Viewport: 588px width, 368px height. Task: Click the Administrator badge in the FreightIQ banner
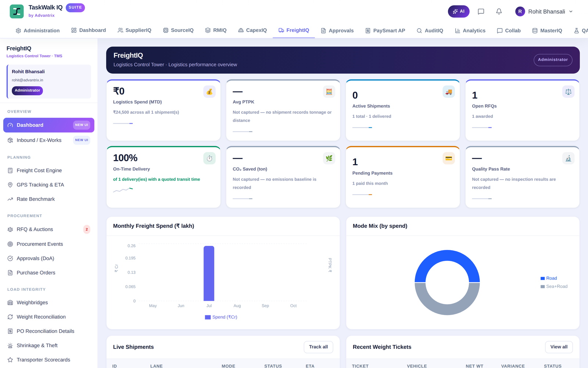(553, 60)
